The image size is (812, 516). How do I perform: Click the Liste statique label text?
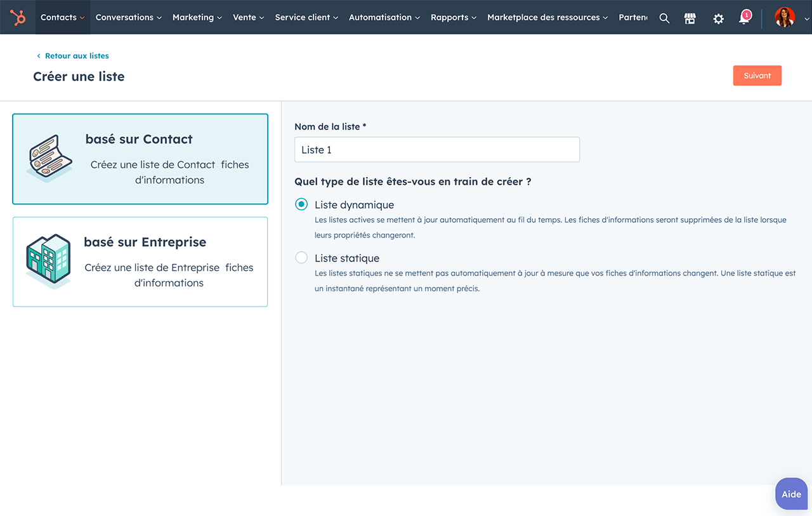[347, 258]
